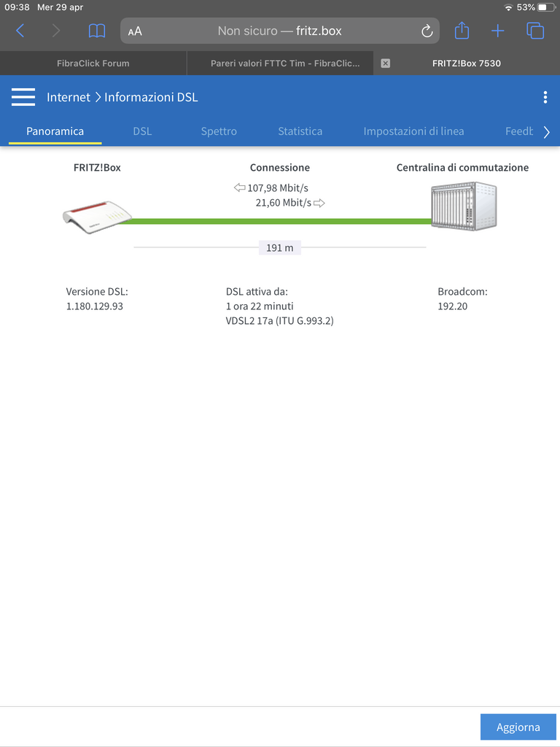Click the Aggiorna button
560x747 pixels.
click(x=518, y=727)
